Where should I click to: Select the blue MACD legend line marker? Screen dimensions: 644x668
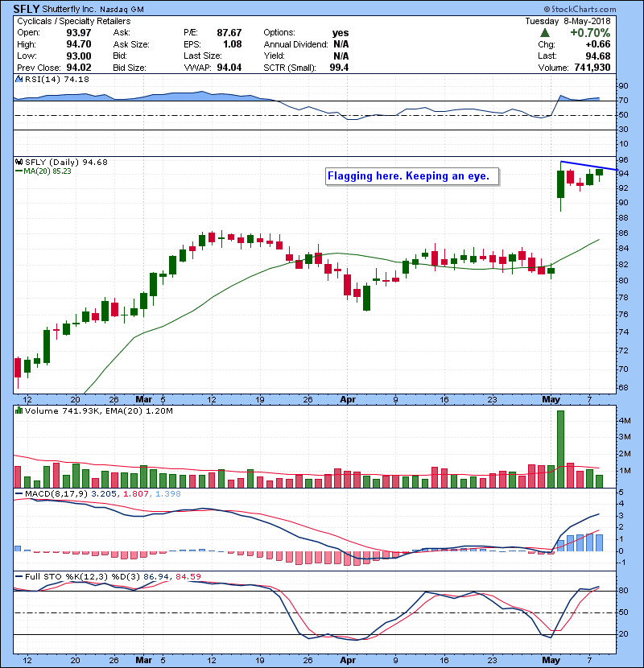(19, 494)
